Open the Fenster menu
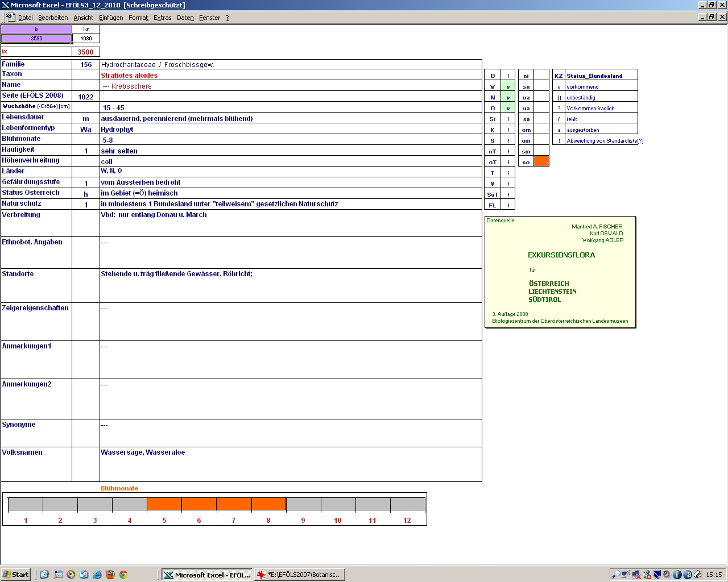This screenshot has height=582, width=728. click(210, 18)
